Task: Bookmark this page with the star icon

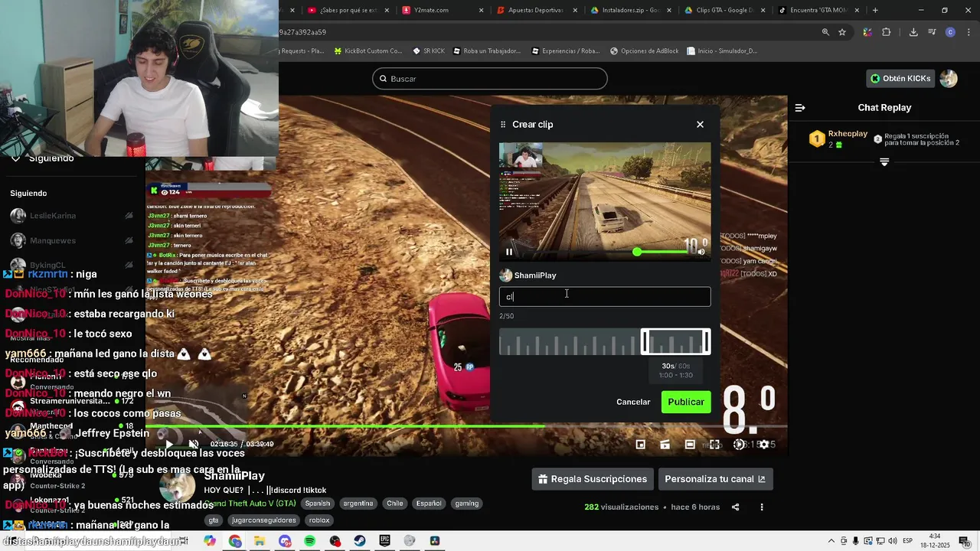Action: (x=842, y=32)
